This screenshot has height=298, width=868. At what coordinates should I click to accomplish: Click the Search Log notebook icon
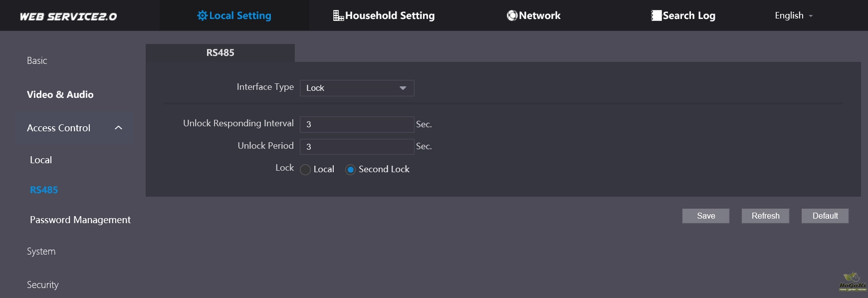656,15
